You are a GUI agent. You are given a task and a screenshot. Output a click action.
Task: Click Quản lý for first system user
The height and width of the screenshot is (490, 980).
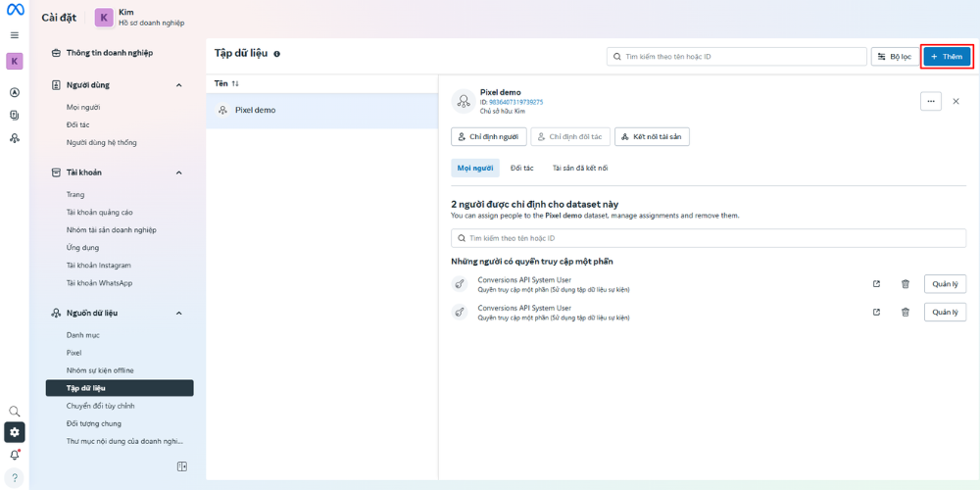coord(945,284)
